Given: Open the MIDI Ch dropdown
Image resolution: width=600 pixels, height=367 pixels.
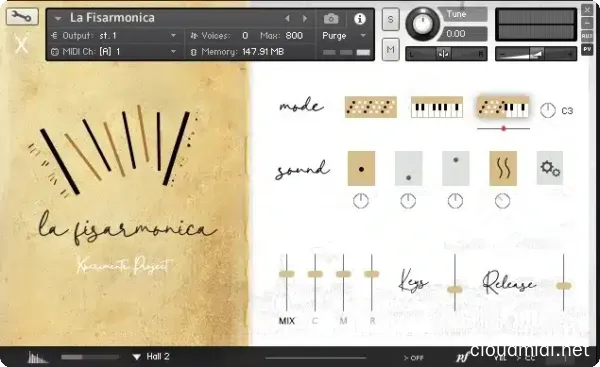Looking at the screenshot, I should coord(113,52).
